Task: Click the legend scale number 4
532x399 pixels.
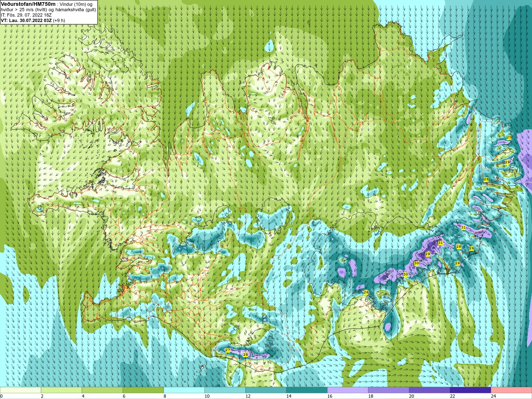Action: [x=83, y=396]
